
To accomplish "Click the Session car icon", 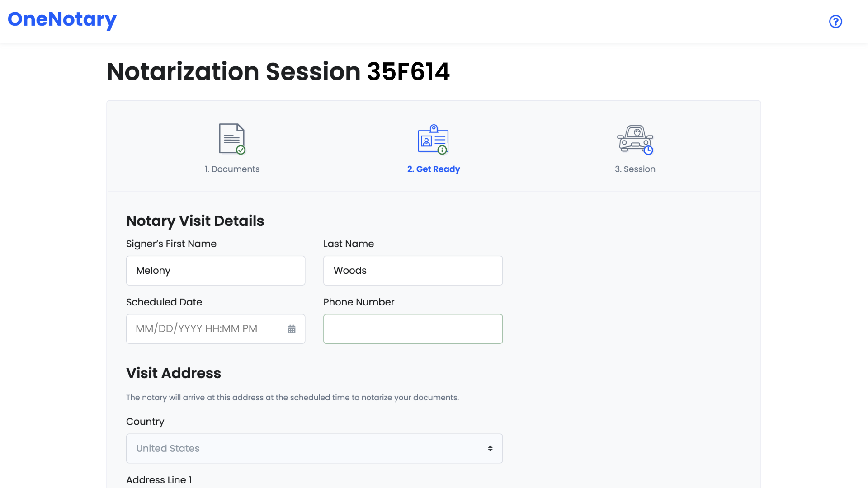I will click(635, 140).
